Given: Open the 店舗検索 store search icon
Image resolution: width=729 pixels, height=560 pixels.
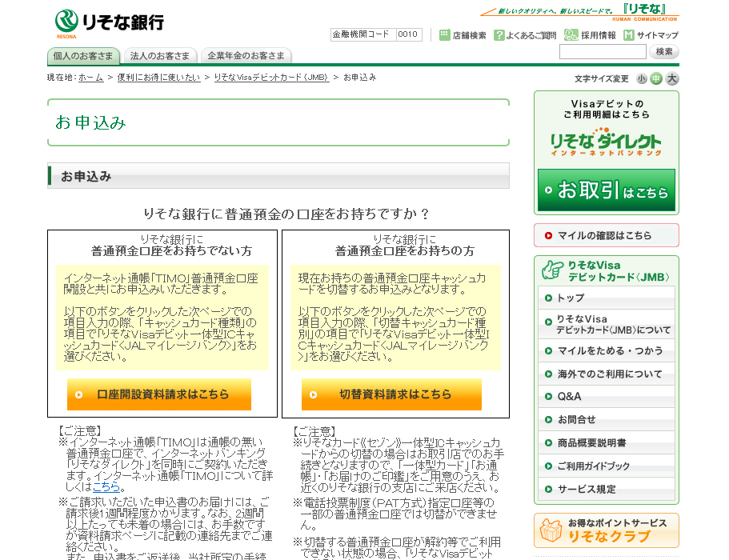Looking at the screenshot, I should [x=444, y=35].
